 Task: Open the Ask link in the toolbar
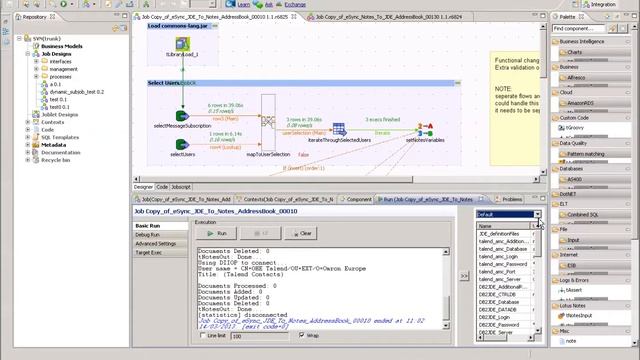(269, 4)
